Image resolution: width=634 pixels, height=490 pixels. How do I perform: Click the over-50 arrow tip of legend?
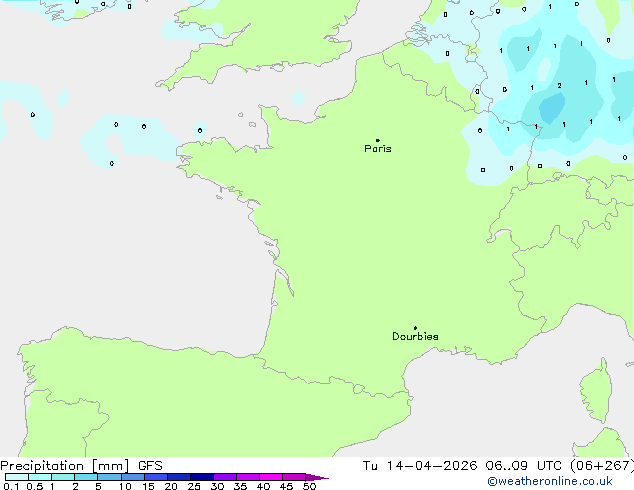point(317,477)
